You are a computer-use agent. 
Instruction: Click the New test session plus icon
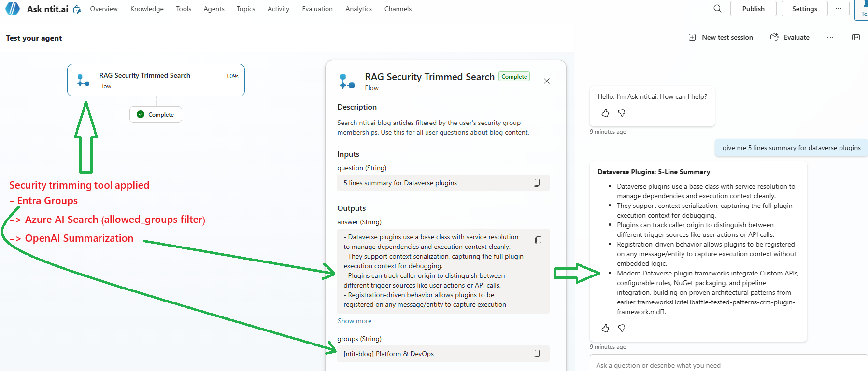[x=692, y=37]
